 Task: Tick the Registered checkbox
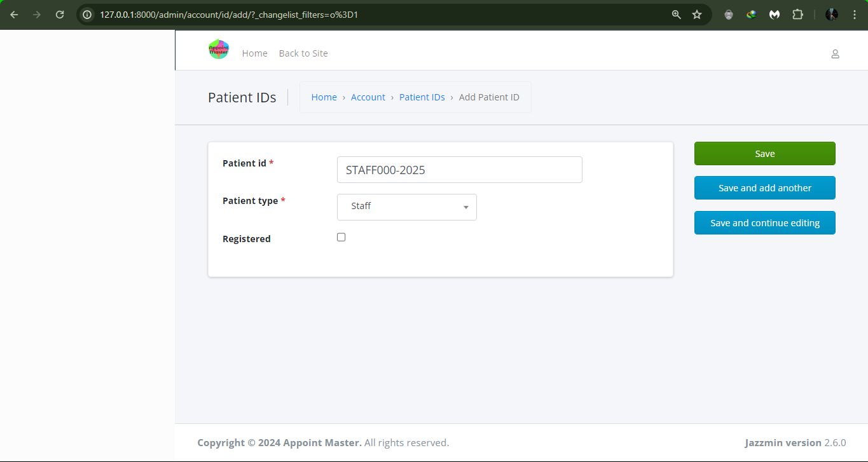341,237
